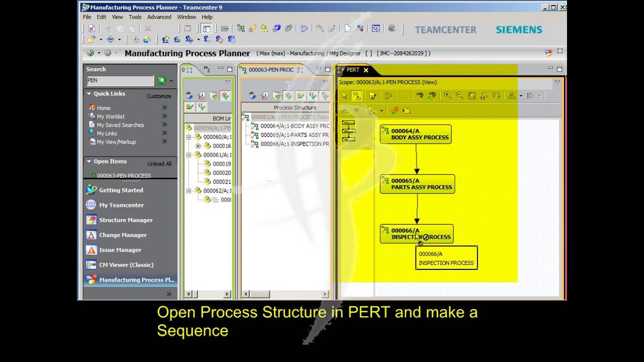Click the Process Structure column header

pos(286,108)
